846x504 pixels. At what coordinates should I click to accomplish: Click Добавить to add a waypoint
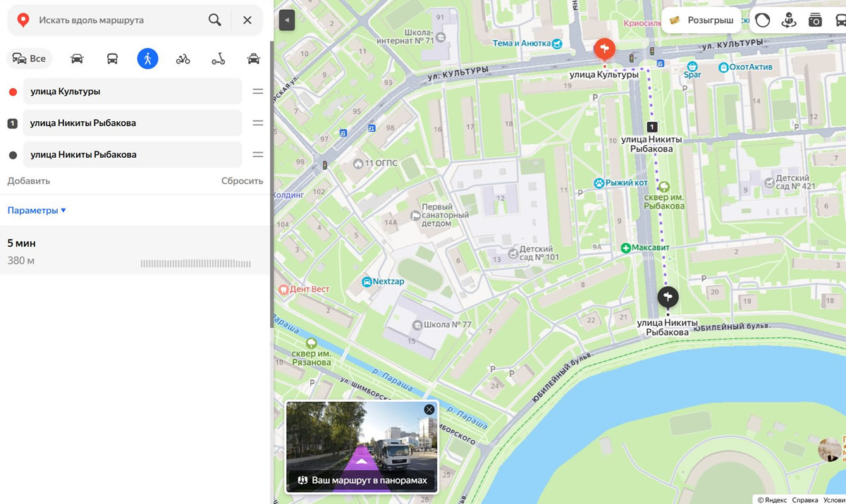(29, 180)
